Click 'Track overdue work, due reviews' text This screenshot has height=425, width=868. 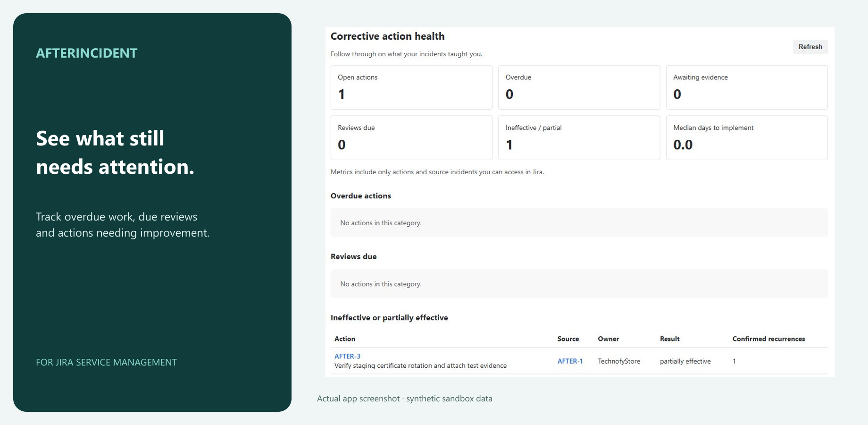point(123,225)
